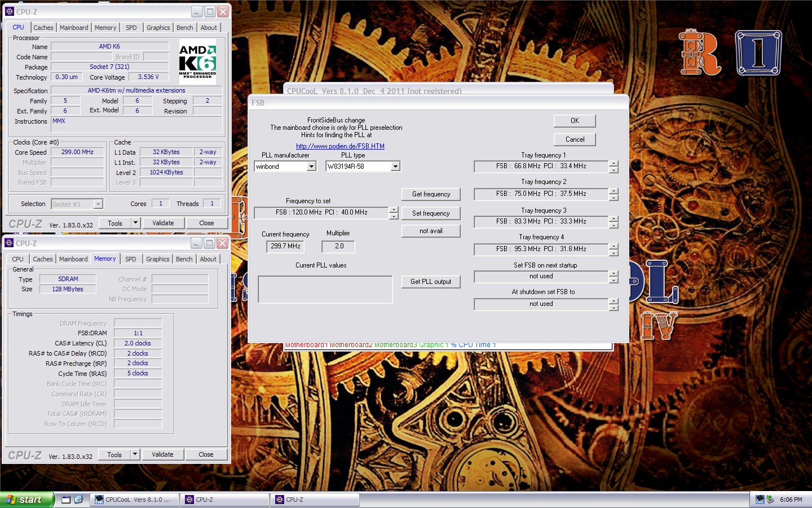
Task: Launch Internet Explorer from quick launch
Action: click(78, 500)
